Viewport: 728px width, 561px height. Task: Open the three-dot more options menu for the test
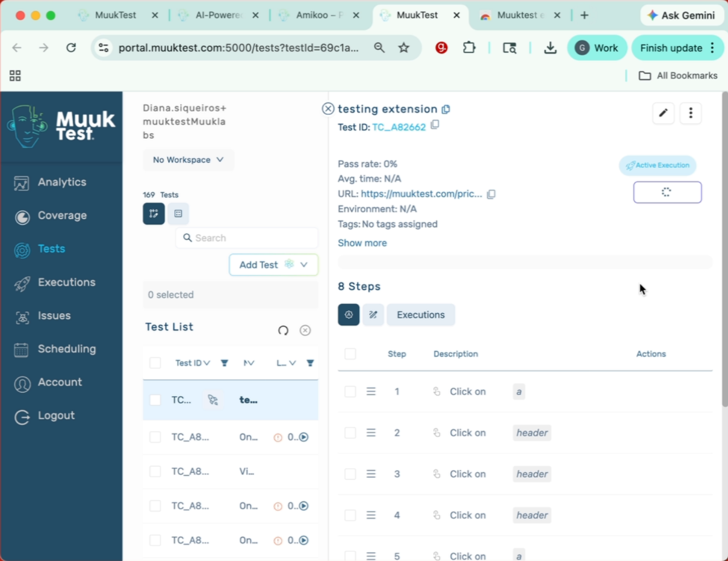691,113
